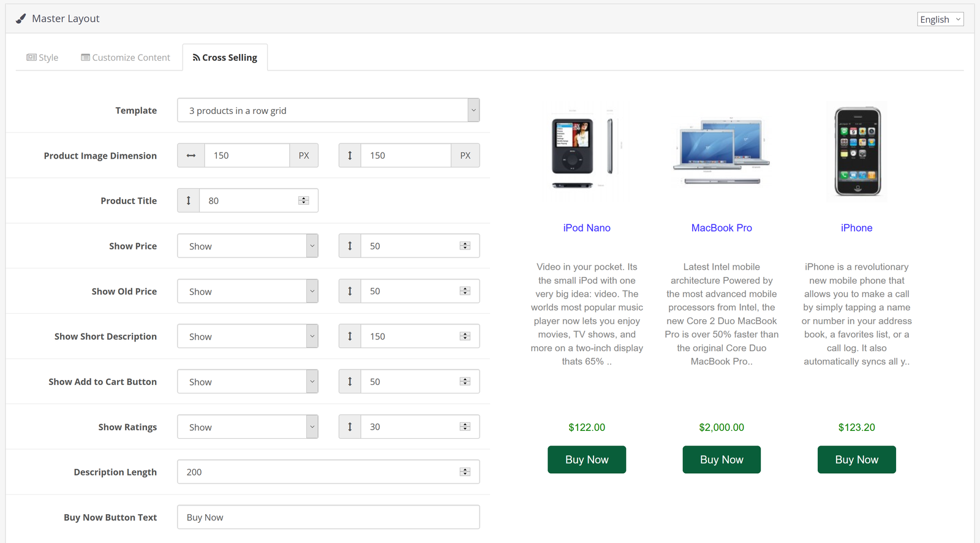980x543 pixels.
Task: Click the Show Ratings height stepper
Action: 466,427
